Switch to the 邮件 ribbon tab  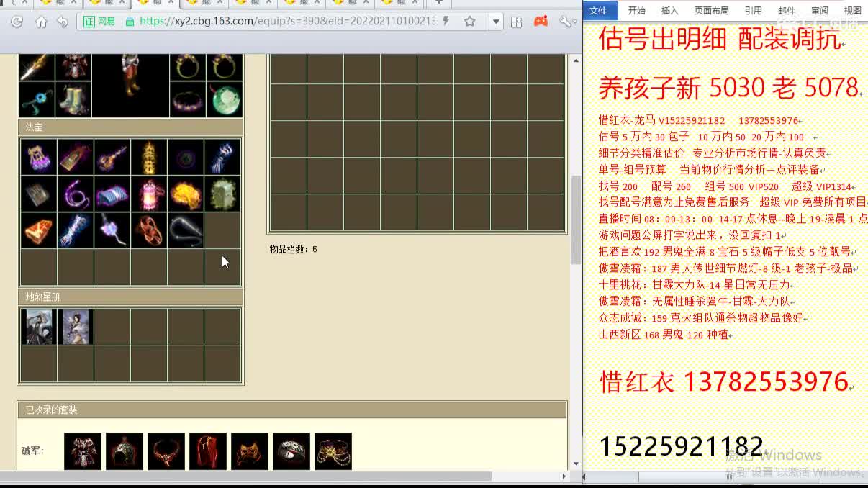pyautogui.click(x=787, y=10)
